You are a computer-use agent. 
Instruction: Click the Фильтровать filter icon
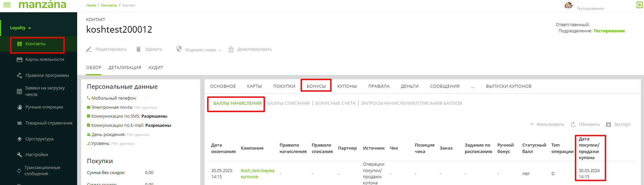click(532, 124)
